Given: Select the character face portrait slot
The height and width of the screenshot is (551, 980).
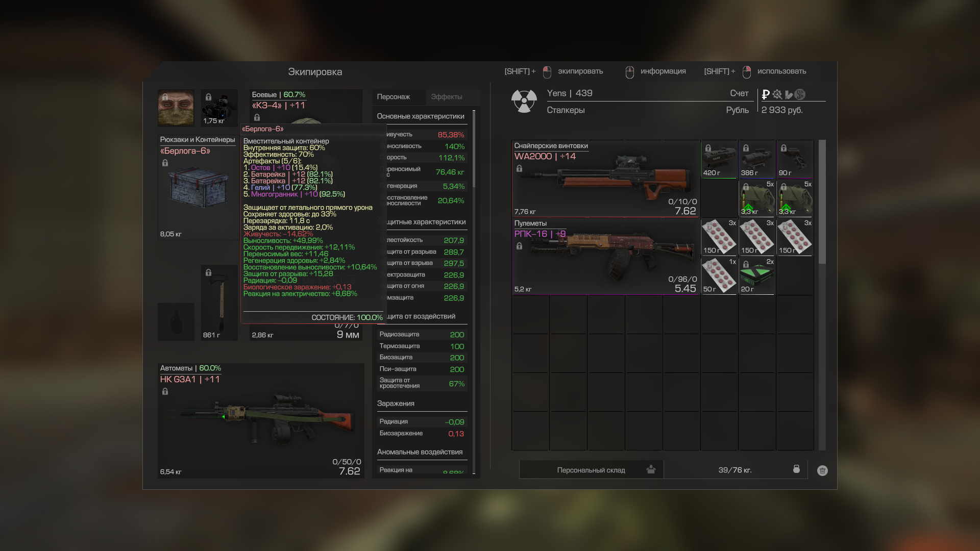Looking at the screenshot, I should click(176, 108).
